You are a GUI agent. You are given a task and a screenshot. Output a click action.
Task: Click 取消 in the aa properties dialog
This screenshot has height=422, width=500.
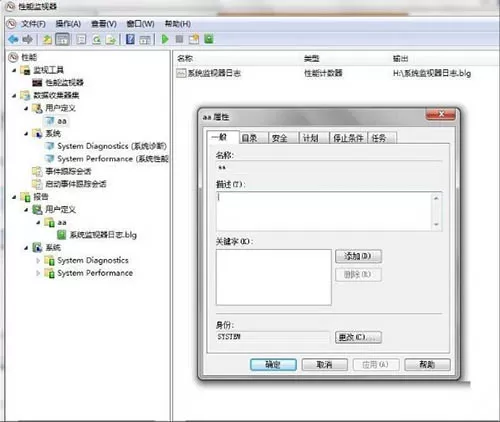(x=325, y=364)
